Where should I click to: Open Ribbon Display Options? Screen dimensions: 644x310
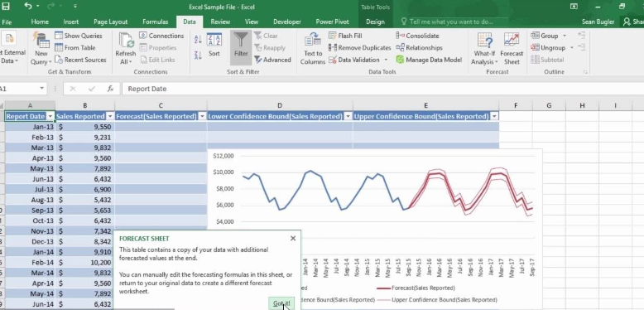pos(574,6)
